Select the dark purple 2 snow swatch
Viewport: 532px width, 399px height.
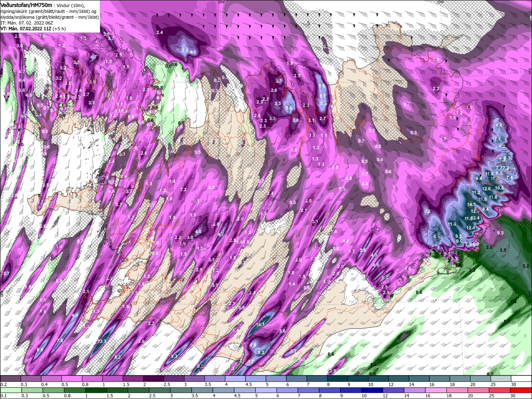[x=153, y=379]
